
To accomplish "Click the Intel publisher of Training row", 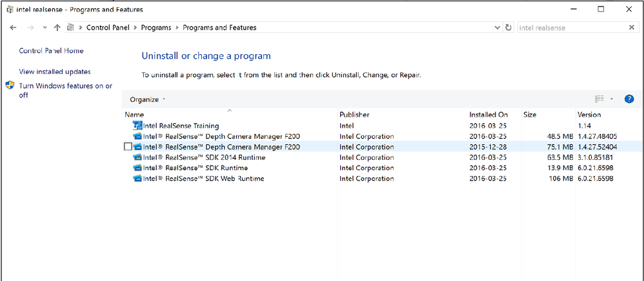I will click(x=347, y=126).
